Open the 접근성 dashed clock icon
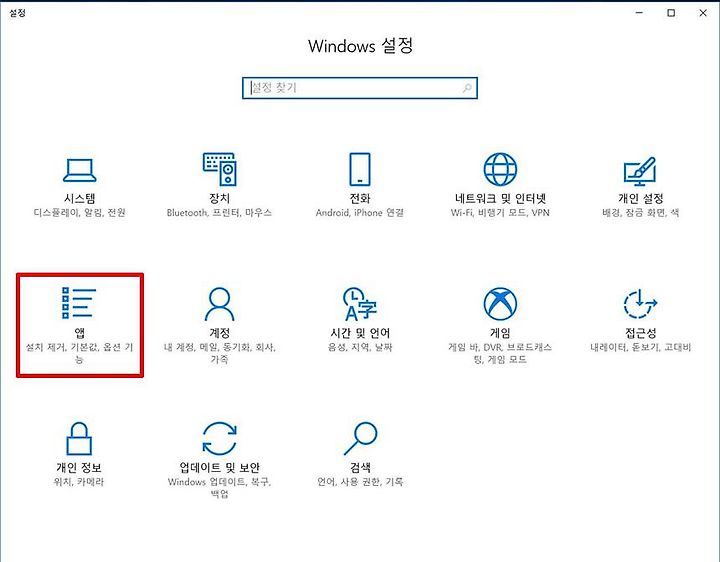This screenshot has width=720, height=562. point(640,304)
